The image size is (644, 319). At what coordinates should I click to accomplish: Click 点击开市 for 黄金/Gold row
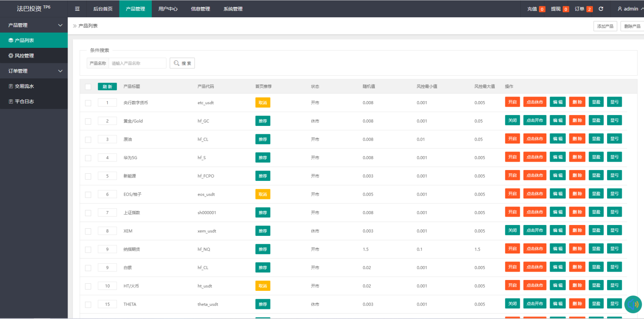pyautogui.click(x=535, y=120)
